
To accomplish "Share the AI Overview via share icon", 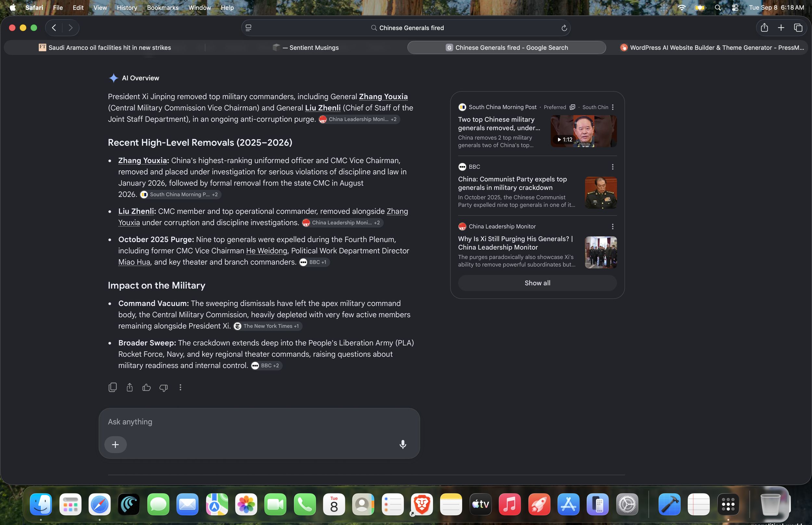I will click(130, 387).
